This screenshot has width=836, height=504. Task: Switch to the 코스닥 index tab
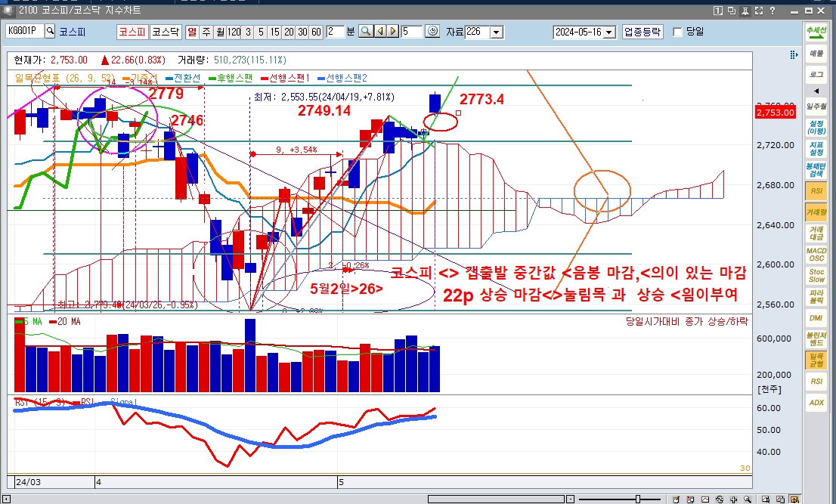(166, 32)
